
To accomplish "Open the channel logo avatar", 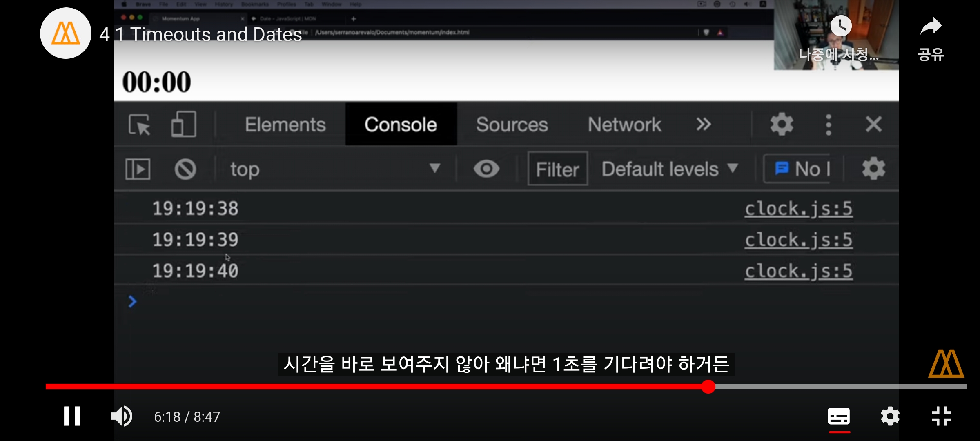I will 65,33.
